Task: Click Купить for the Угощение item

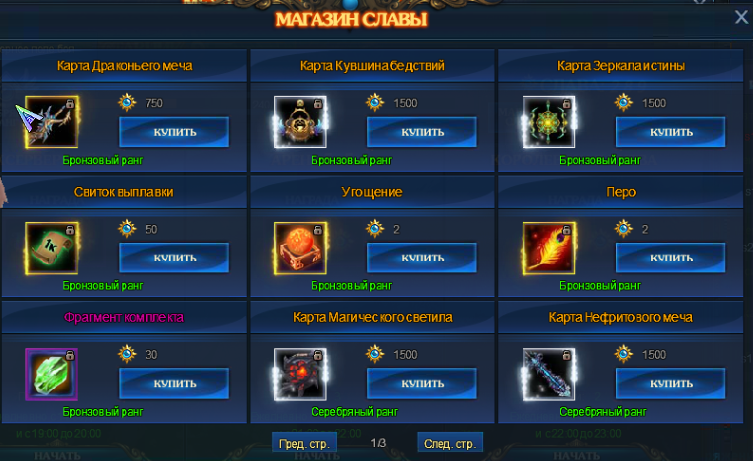Action: tap(422, 258)
